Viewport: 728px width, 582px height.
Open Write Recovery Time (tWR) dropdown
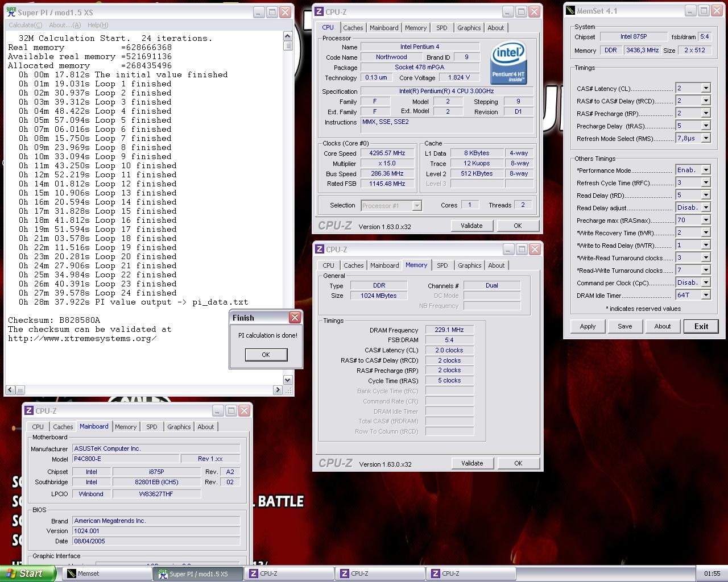point(705,232)
